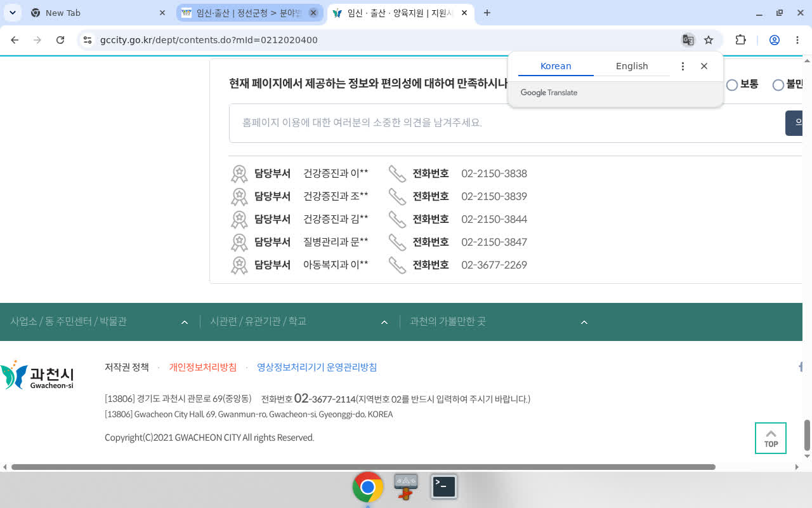This screenshot has width=812, height=508.
Task: Open 영상정보처리기기 운영관리방침 link
Action: click(317, 367)
